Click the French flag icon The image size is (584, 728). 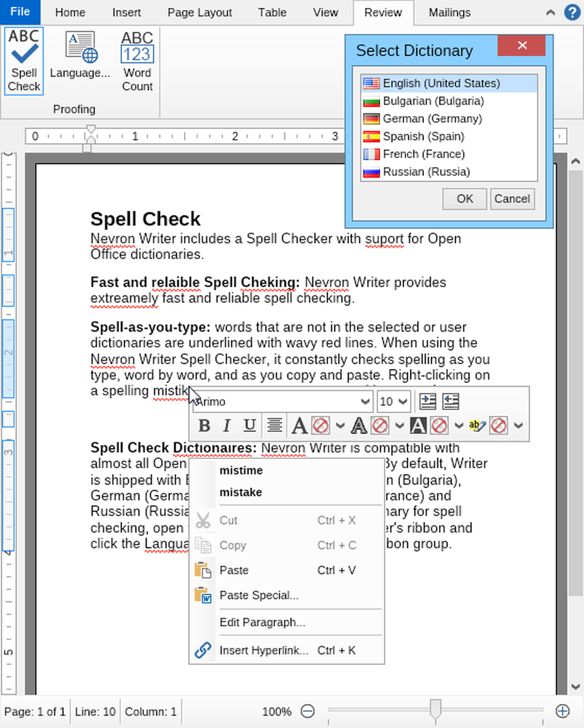click(x=371, y=154)
